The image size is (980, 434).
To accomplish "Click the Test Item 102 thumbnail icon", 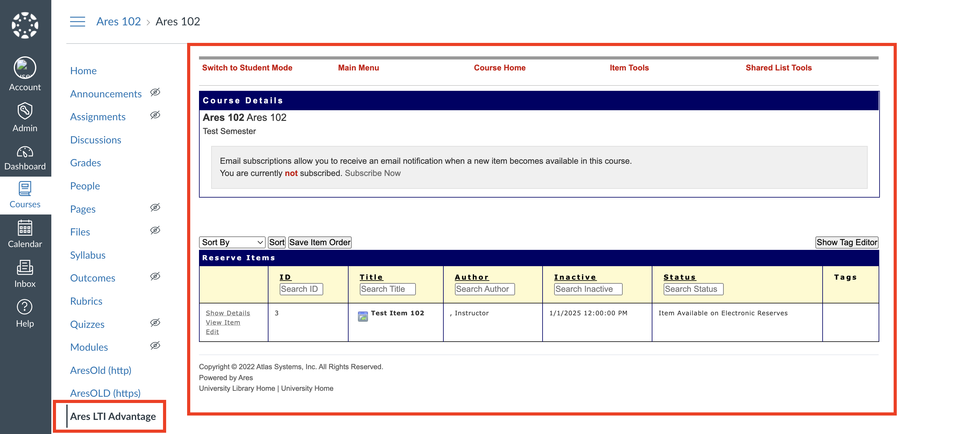I will (x=363, y=316).
